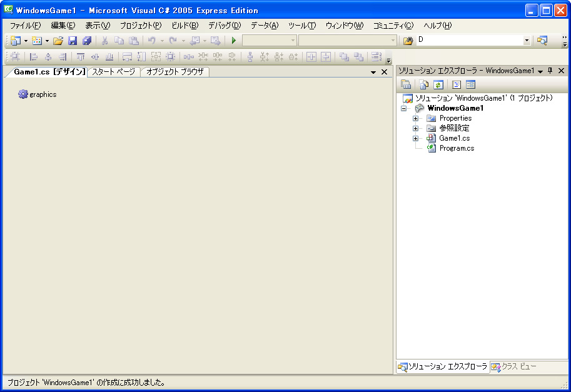Open the ビルド(B) menu
The height and width of the screenshot is (392, 571).
[x=184, y=26]
